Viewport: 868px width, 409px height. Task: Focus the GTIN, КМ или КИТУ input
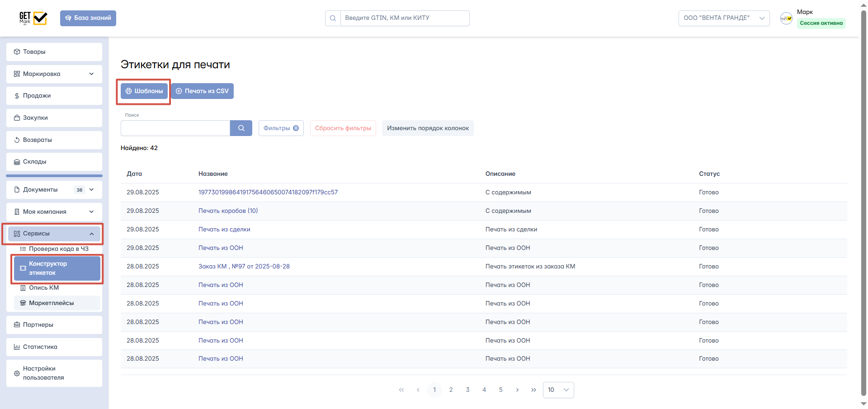click(x=405, y=18)
